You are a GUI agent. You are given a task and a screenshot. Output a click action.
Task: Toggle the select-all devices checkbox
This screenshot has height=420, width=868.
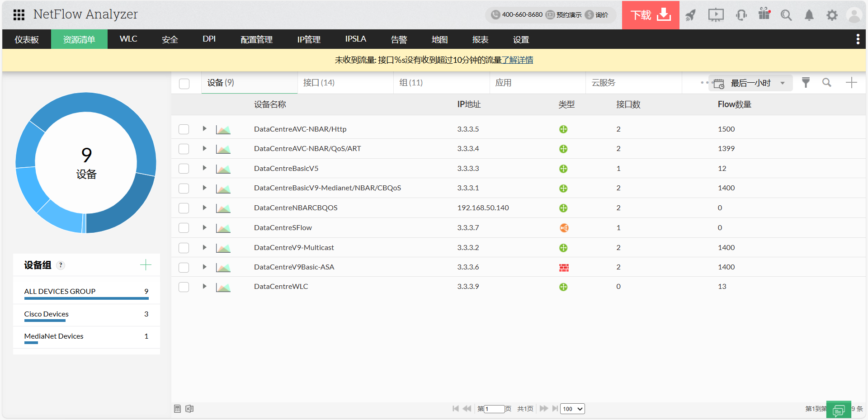[x=184, y=84]
